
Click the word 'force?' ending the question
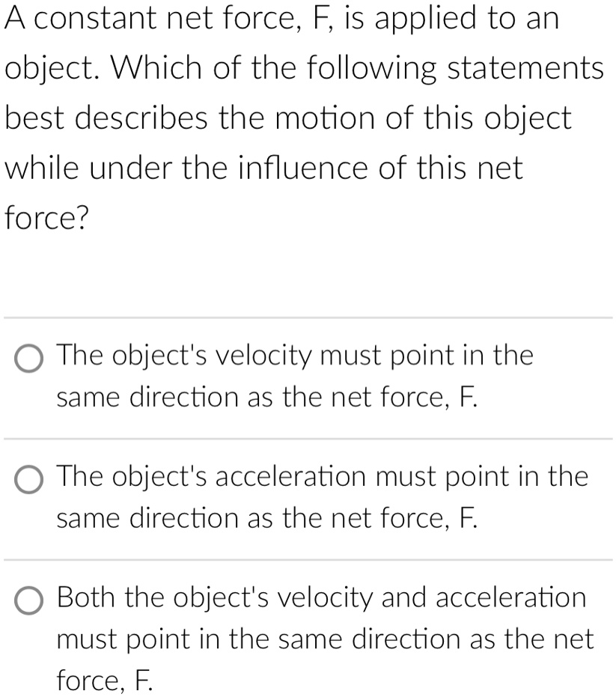tap(45, 218)
